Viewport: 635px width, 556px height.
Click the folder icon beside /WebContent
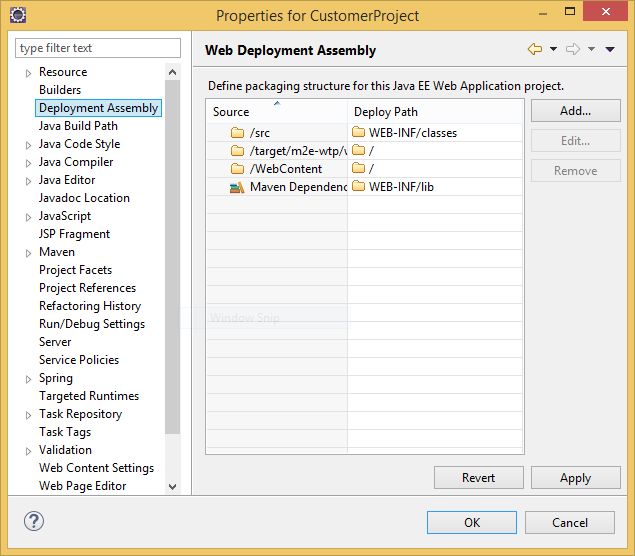[237, 168]
